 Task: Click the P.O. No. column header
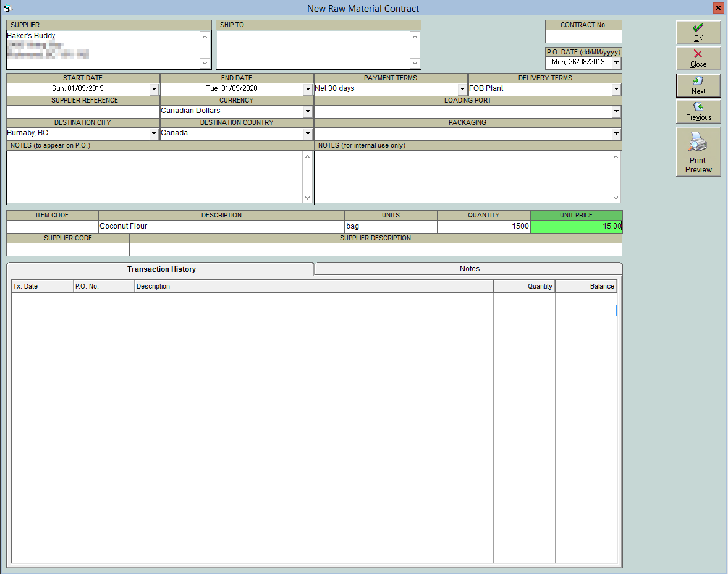click(104, 286)
